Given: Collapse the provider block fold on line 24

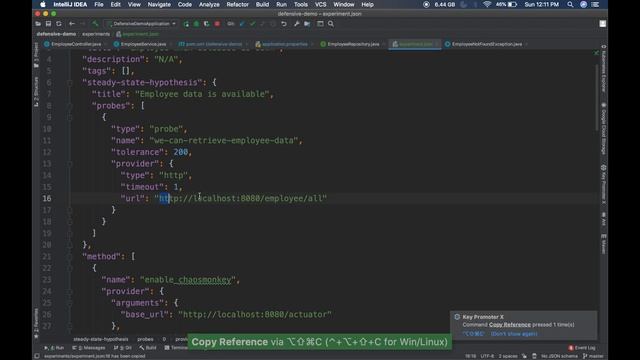Looking at the screenshot, I should [x=70, y=291].
